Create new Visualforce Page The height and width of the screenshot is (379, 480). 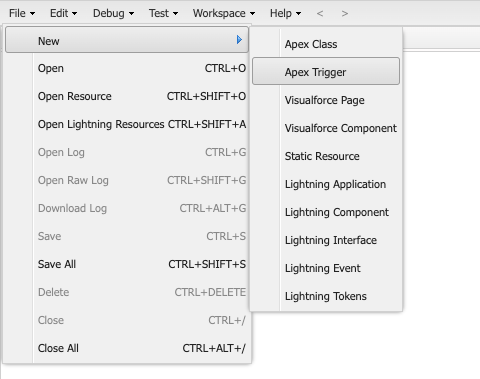click(326, 100)
